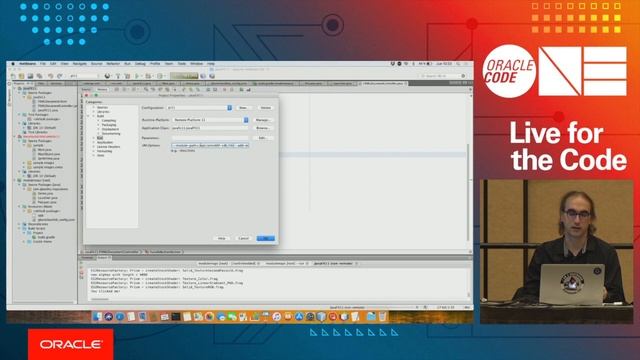
Task: Select the Libraries category in Project Properties
Action: (x=103, y=111)
